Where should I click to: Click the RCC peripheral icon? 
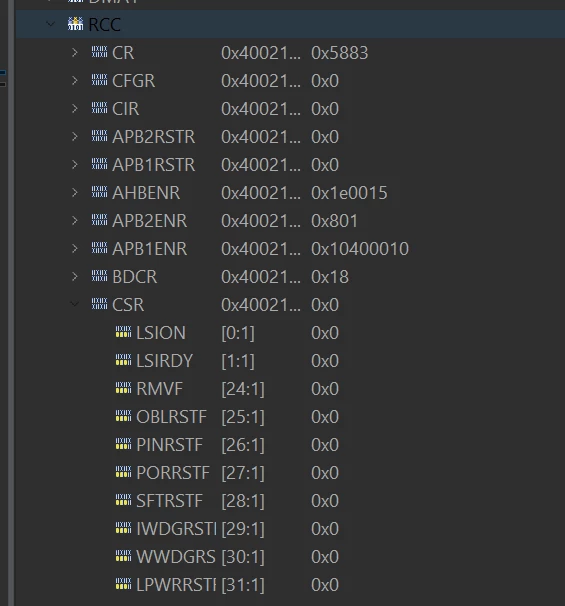(x=75, y=24)
